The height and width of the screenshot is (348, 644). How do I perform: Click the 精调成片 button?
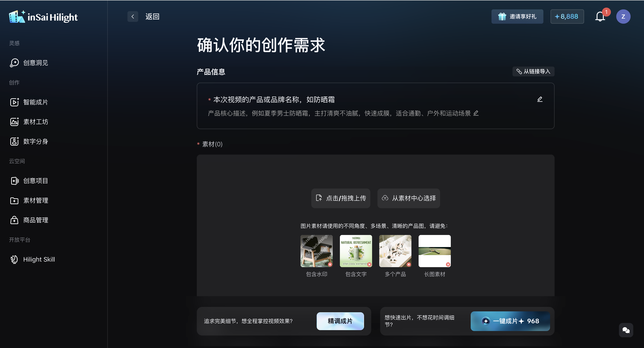click(340, 321)
